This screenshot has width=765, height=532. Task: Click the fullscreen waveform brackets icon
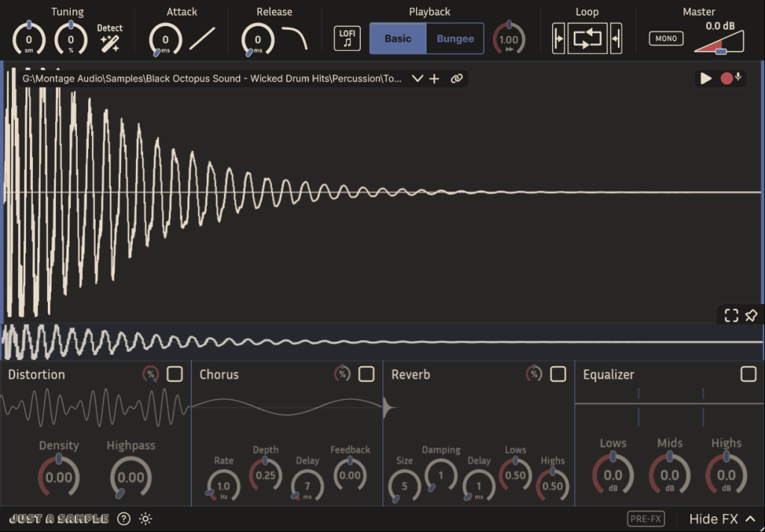point(731,315)
